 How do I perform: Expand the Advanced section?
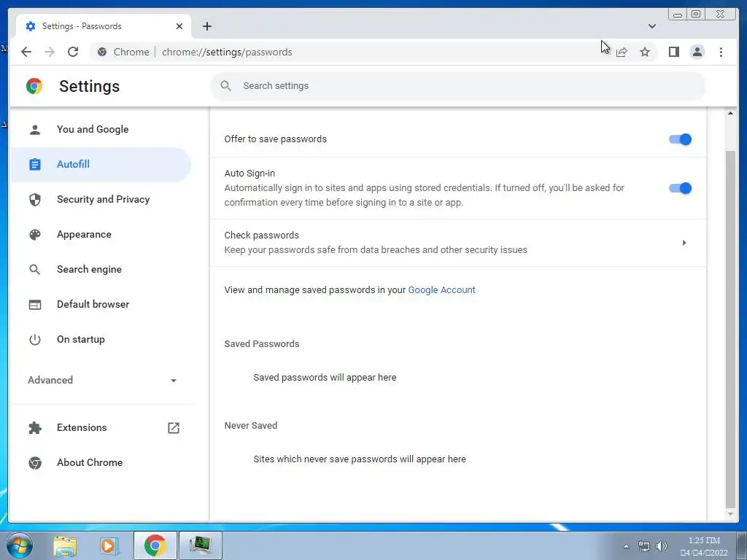point(101,380)
